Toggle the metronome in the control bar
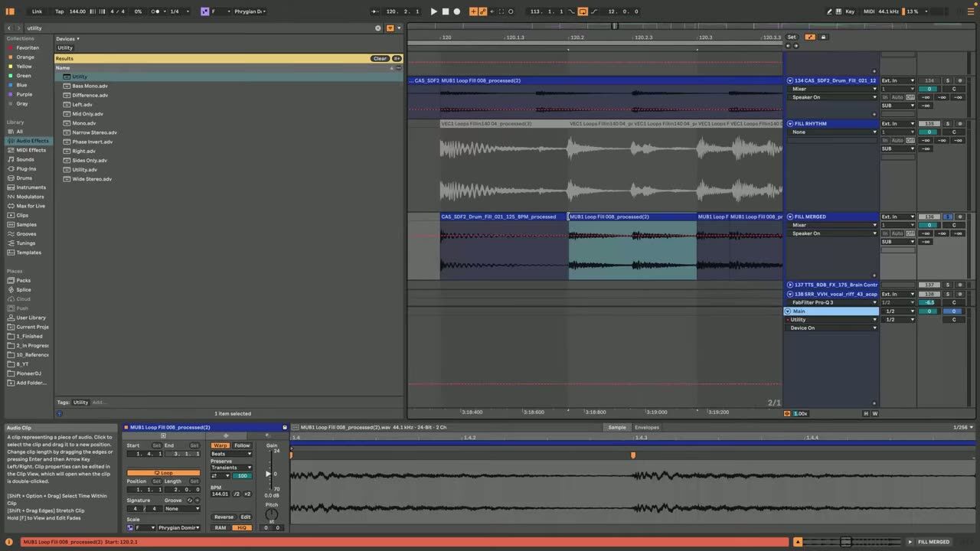980x551 pixels. [x=157, y=11]
